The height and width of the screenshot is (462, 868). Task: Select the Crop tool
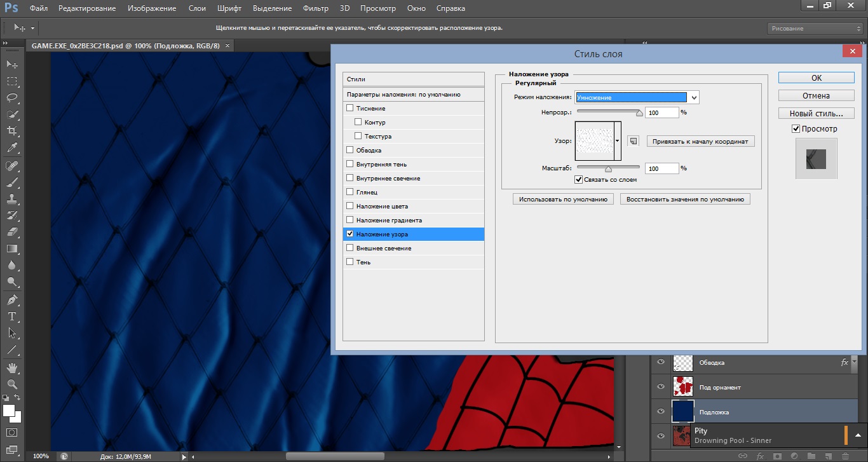[x=12, y=130]
